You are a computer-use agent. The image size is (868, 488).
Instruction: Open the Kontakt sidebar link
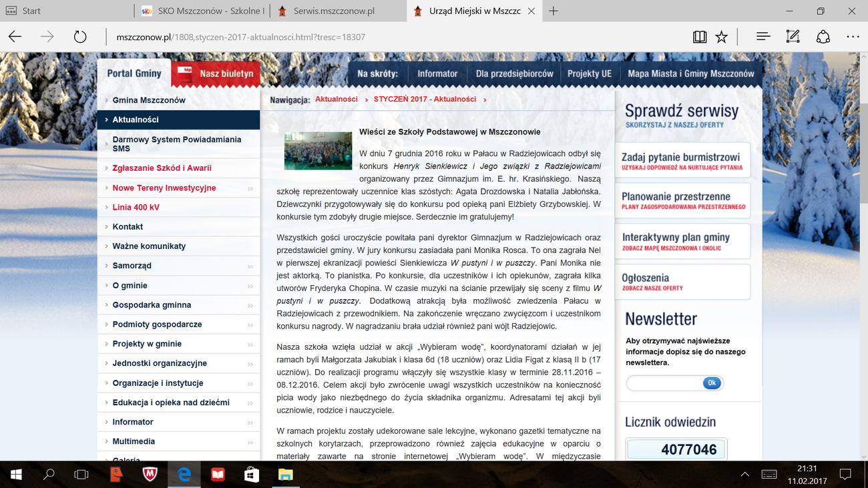(178, 226)
